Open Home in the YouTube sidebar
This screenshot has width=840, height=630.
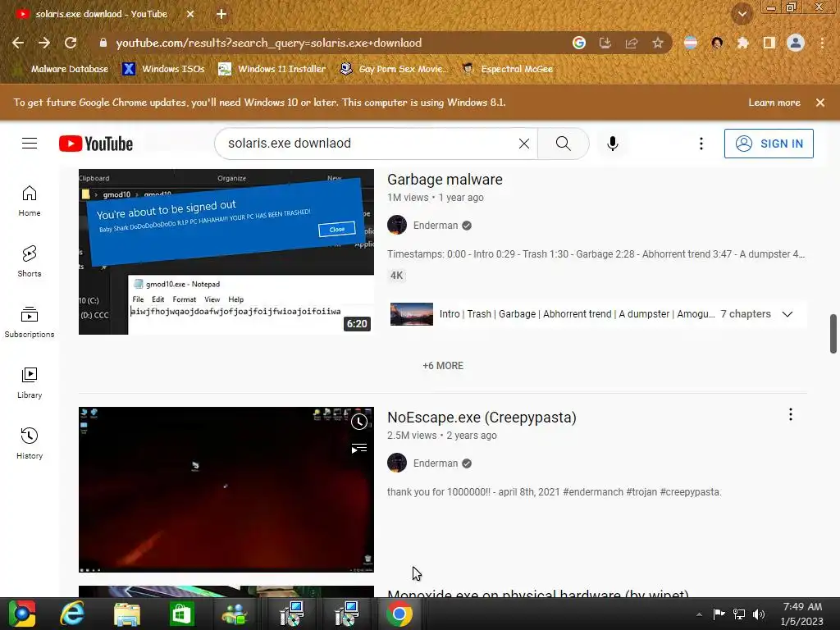(30, 201)
